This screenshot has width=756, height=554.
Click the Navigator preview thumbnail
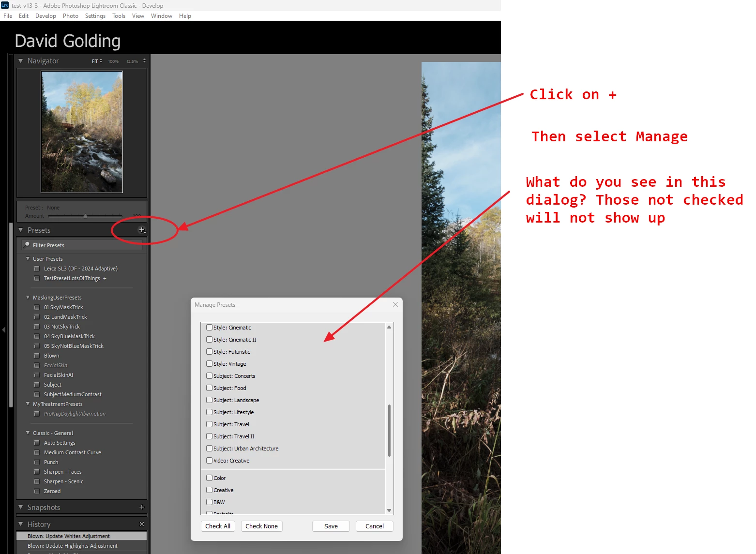(x=82, y=132)
